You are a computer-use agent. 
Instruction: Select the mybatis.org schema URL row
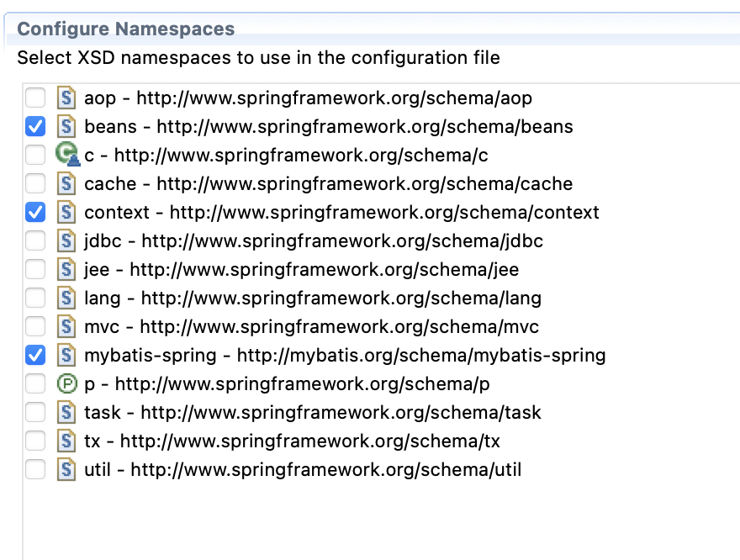point(345,355)
